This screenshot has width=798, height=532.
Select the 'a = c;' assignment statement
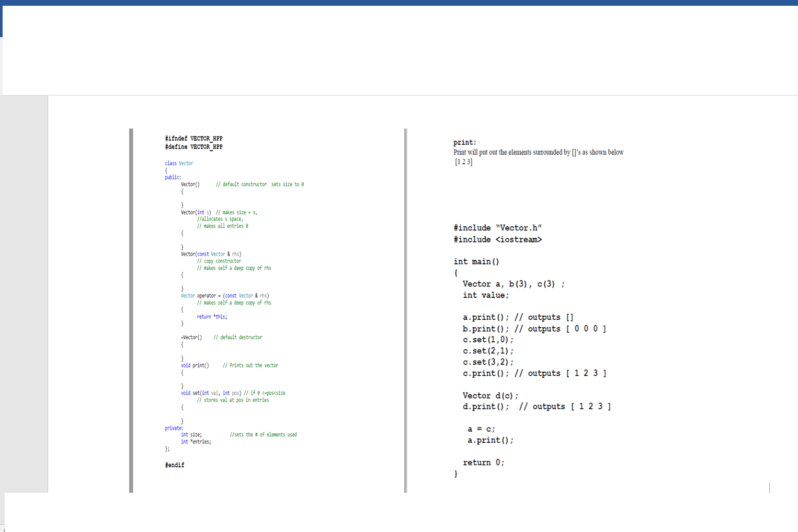pos(481,429)
